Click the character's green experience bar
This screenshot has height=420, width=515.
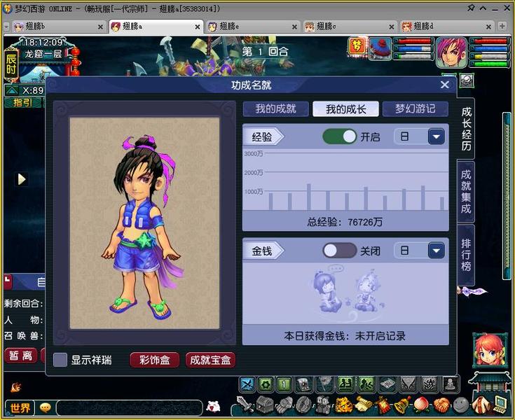pos(490,64)
